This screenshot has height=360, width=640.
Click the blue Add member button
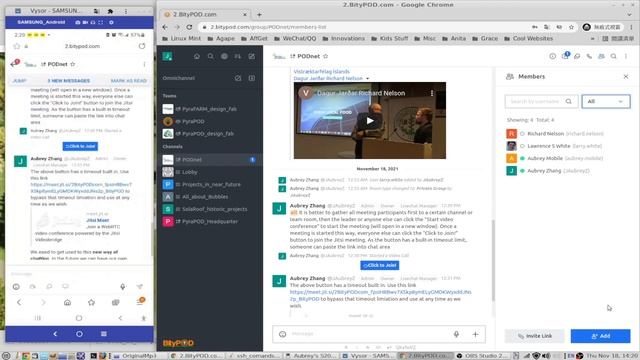point(600,336)
